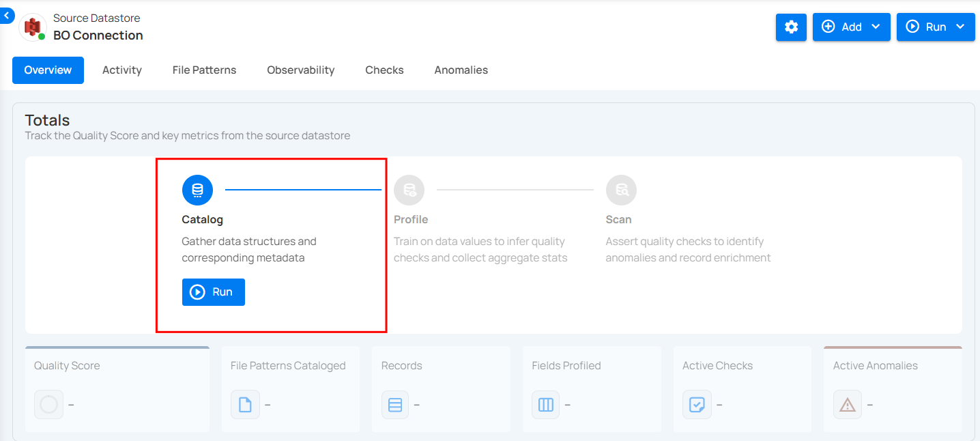Screen dimensions: 980x441
Task: Click the Active Checks checkmark icon
Action: 696,405
